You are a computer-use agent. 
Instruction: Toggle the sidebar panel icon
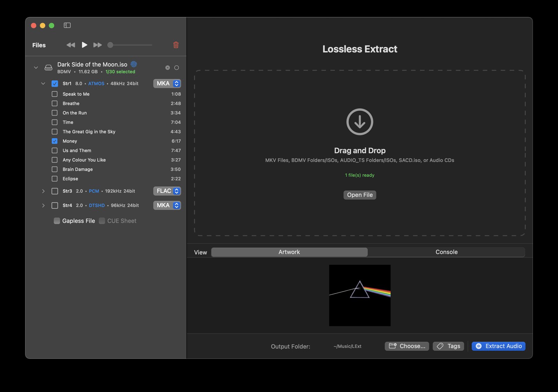(67, 25)
